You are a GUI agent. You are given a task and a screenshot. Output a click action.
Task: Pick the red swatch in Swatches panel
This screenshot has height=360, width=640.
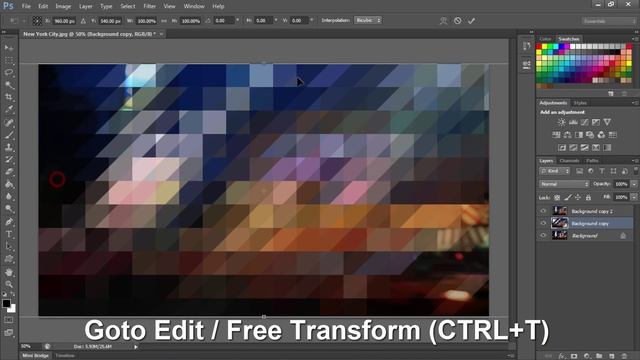[539, 47]
